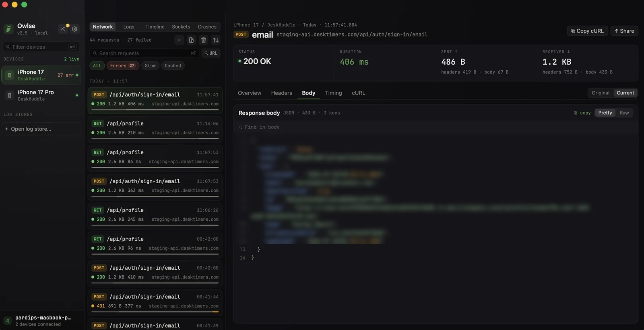644x330 pixels.
Task: Switch to the Logs tab
Action: click(x=129, y=27)
